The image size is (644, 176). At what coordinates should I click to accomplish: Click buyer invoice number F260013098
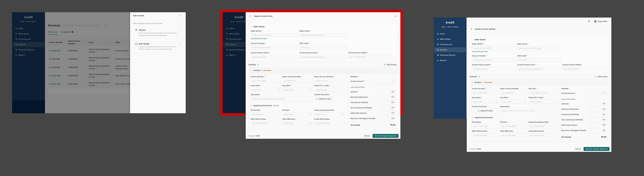(x=73, y=67)
